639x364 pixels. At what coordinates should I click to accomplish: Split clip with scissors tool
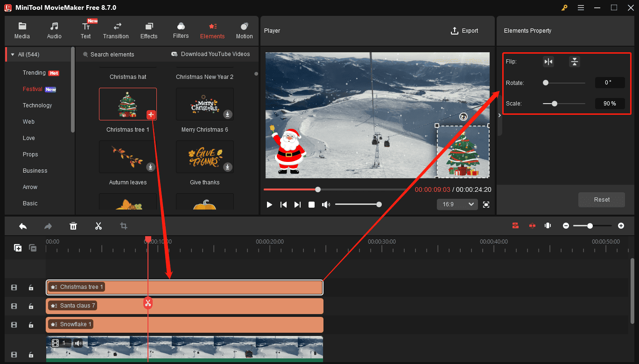(98, 226)
